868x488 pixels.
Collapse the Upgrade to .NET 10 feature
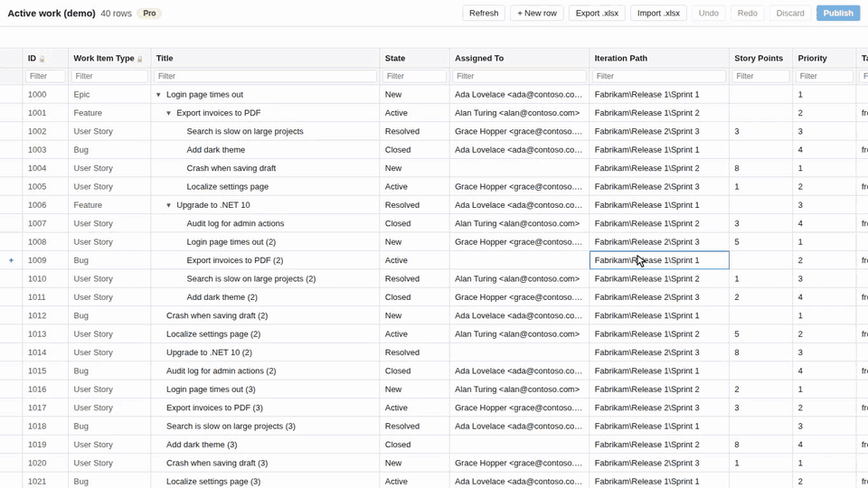(x=168, y=205)
